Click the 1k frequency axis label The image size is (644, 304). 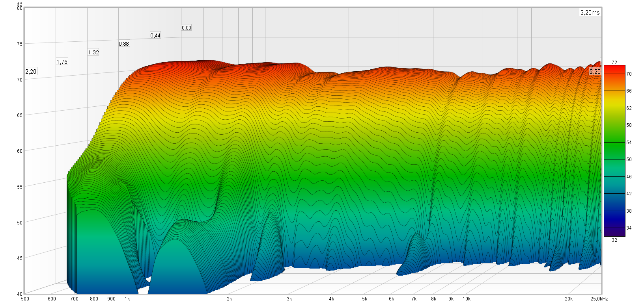click(127, 299)
